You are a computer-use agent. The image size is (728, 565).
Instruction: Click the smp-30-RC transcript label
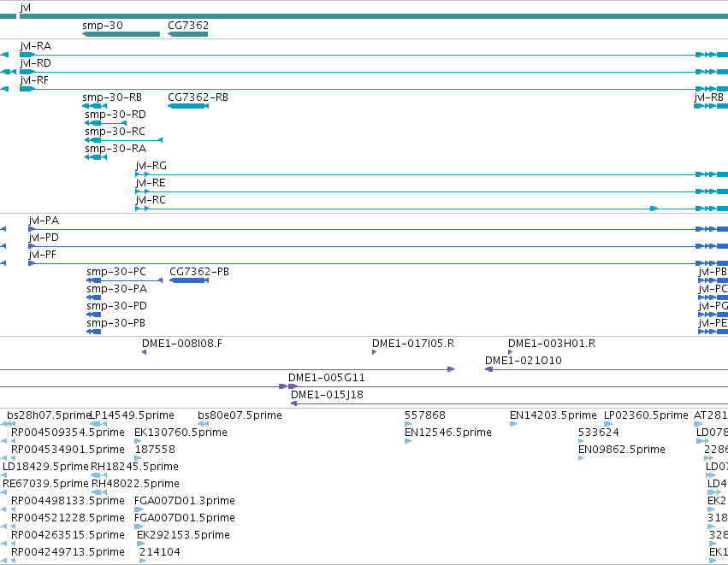115,132
